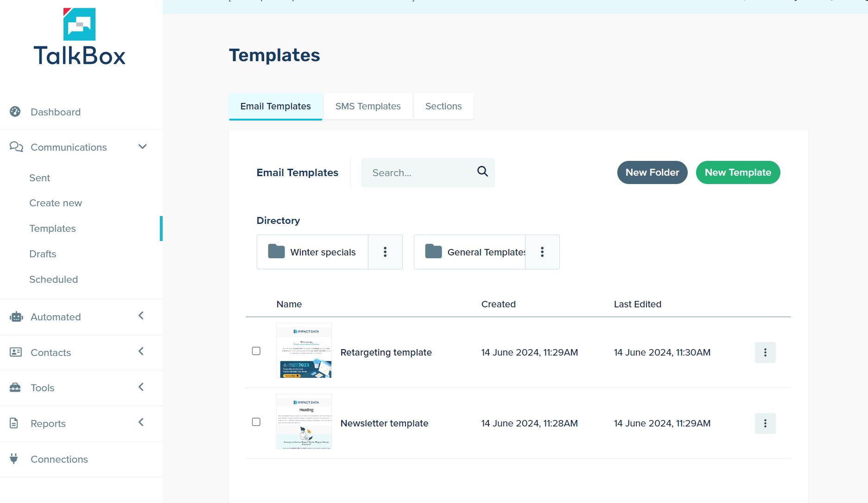The height and width of the screenshot is (503, 868).
Task: Click the Communications chat icon
Action: click(x=16, y=147)
